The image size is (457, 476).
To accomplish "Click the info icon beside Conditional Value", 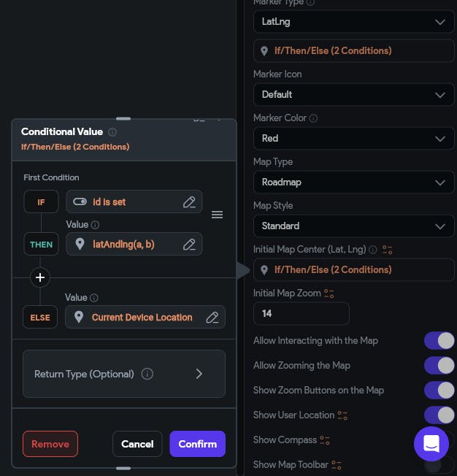I will click(112, 132).
